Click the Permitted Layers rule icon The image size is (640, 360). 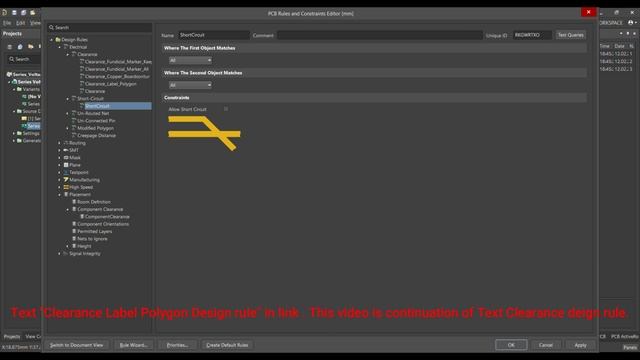(x=74, y=231)
